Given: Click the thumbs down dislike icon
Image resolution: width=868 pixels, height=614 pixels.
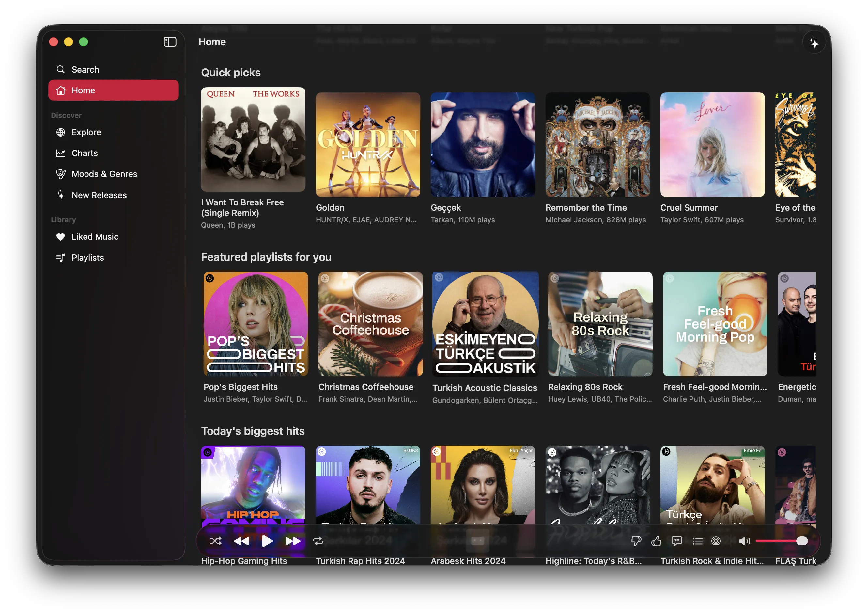Looking at the screenshot, I should (x=636, y=541).
